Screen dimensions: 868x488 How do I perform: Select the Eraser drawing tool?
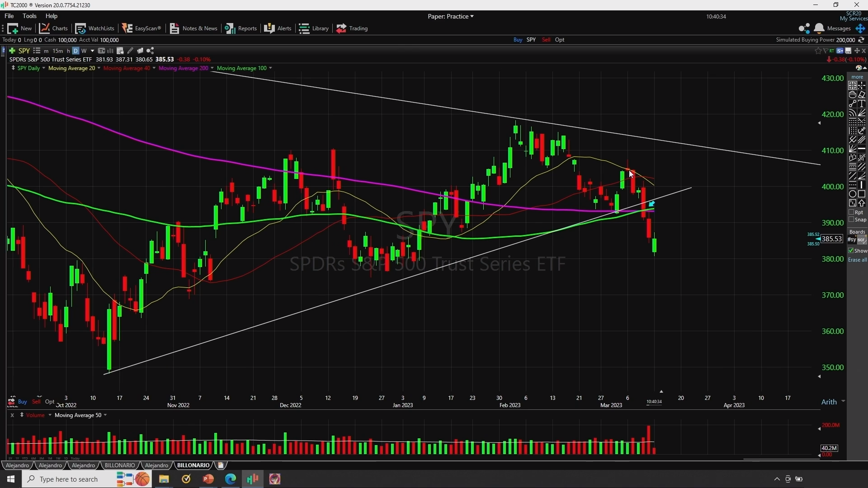(862, 94)
